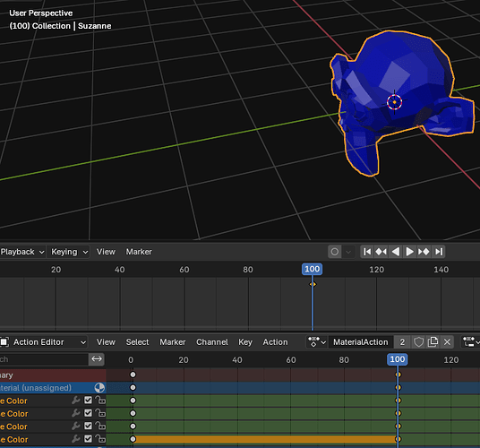The image size is (480, 448).
Task: Open the Key menu
Action: pos(245,342)
